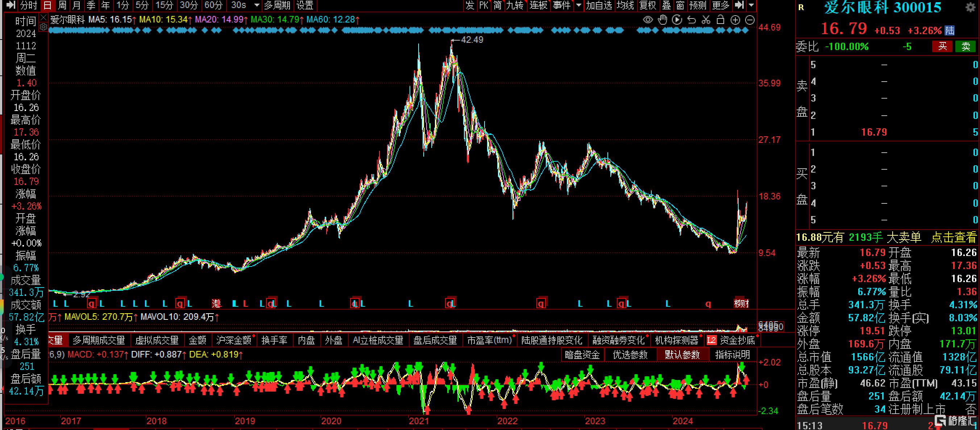Toggle chart visibility with the eye icon

[x=648, y=20]
